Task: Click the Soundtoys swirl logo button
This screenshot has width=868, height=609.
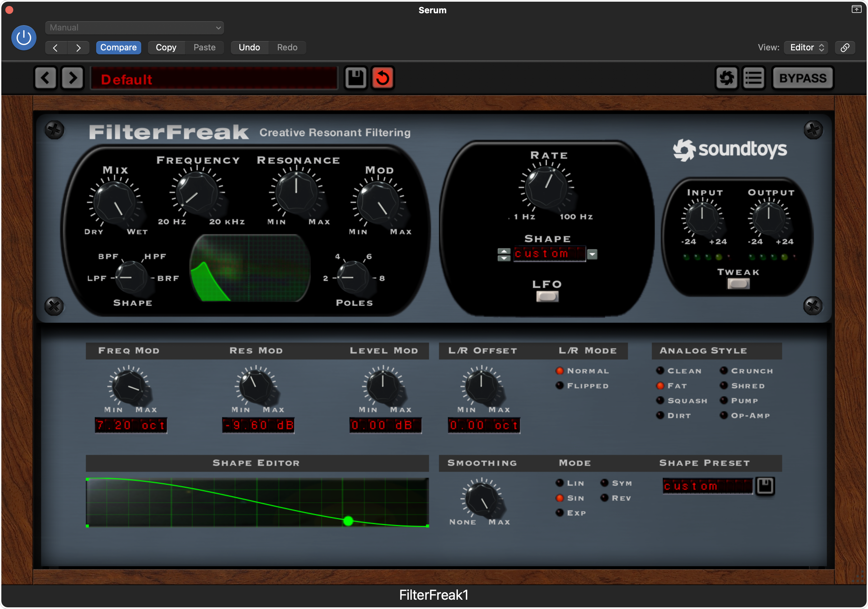Action: 727,78
